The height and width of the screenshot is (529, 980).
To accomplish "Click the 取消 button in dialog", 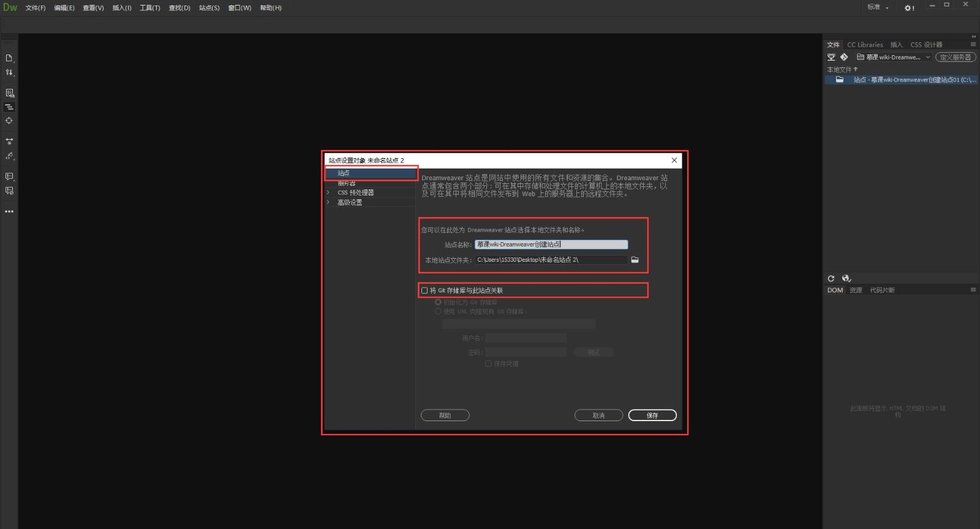I will point(598,416).
